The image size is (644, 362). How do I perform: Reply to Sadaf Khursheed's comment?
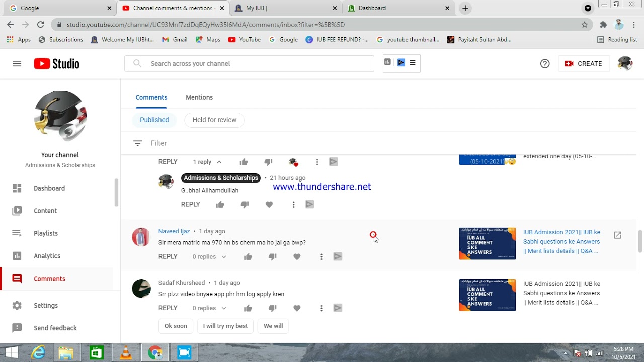[x=168, y=308]
